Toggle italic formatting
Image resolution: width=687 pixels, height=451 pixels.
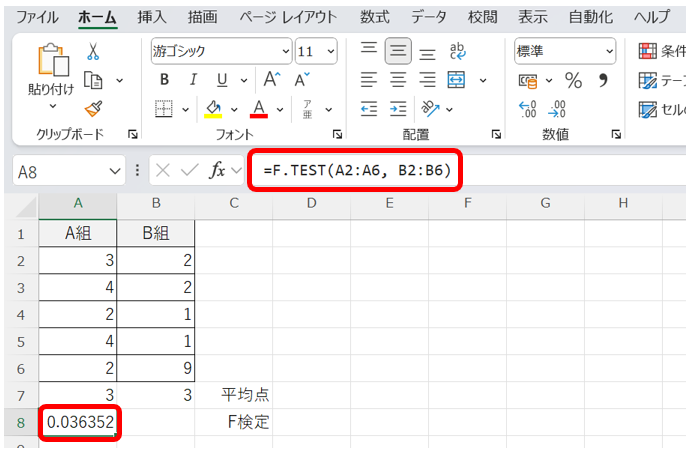tap(193, 80)
